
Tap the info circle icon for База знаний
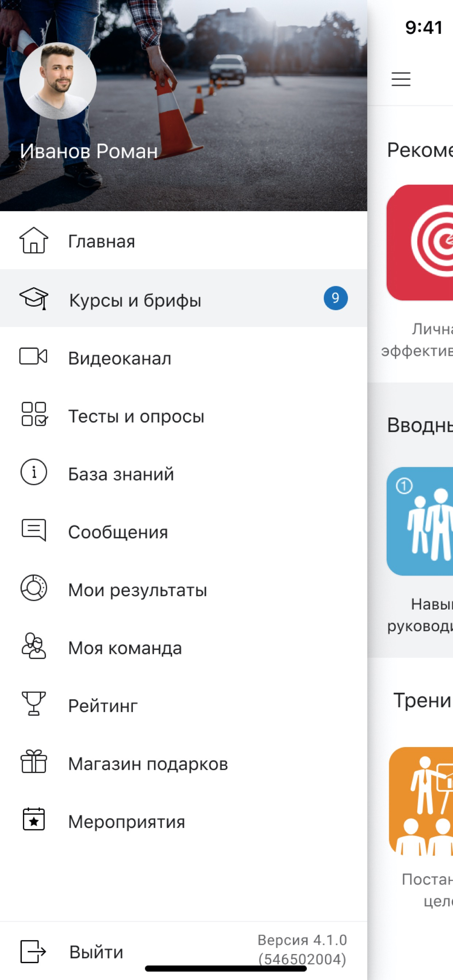click(34, 472)
